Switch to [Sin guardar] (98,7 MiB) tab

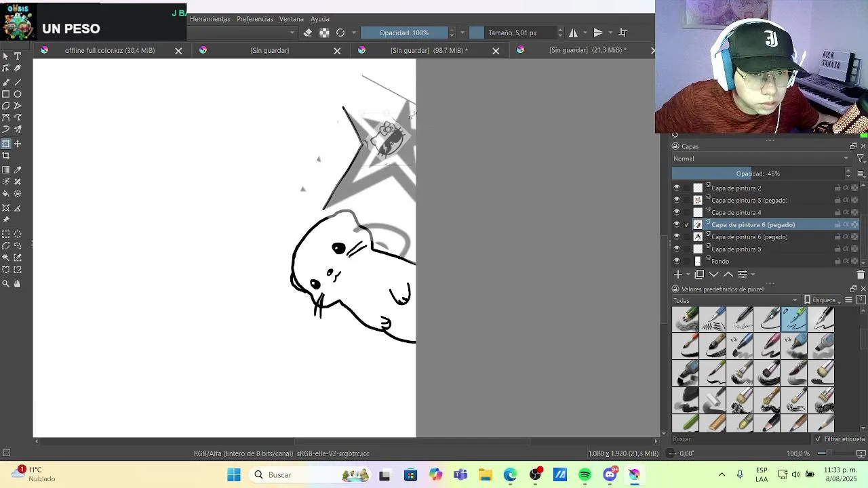429,50
